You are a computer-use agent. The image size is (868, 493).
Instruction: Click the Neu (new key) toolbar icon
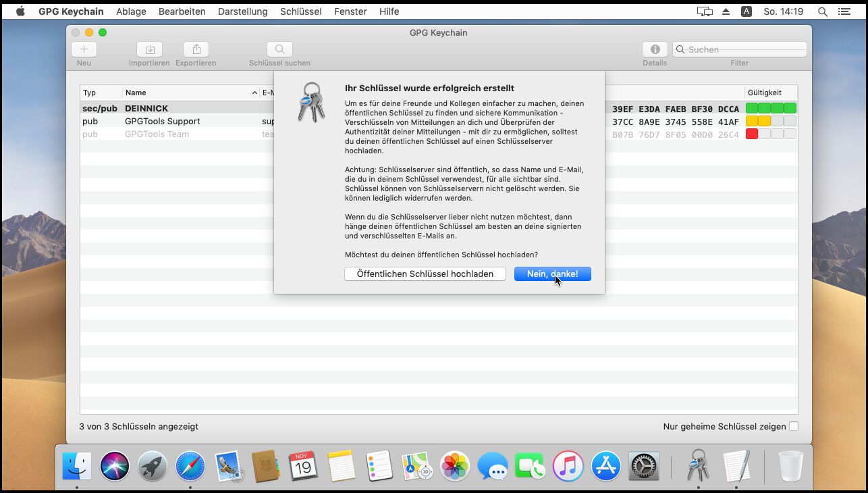84,49
